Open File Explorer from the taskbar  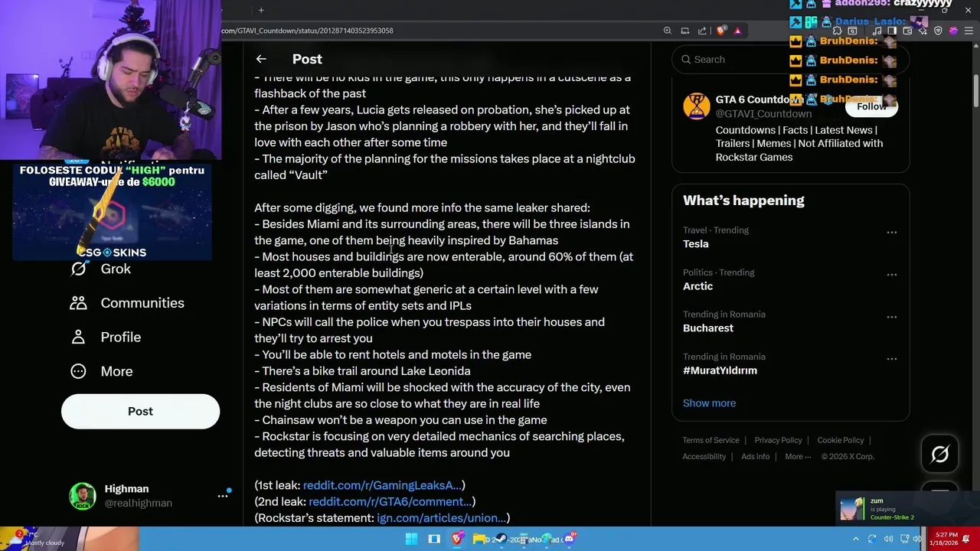tap(479, 539)
